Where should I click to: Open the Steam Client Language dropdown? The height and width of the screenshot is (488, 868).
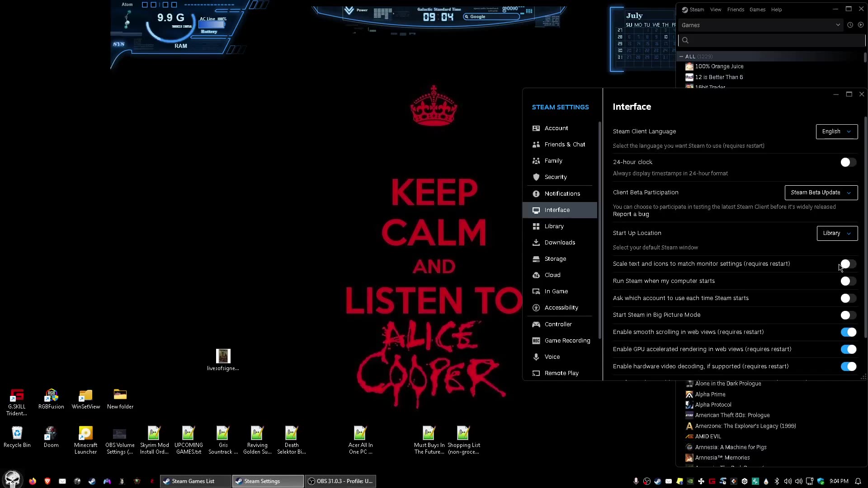pyautogui.click(x=836, y=131)
